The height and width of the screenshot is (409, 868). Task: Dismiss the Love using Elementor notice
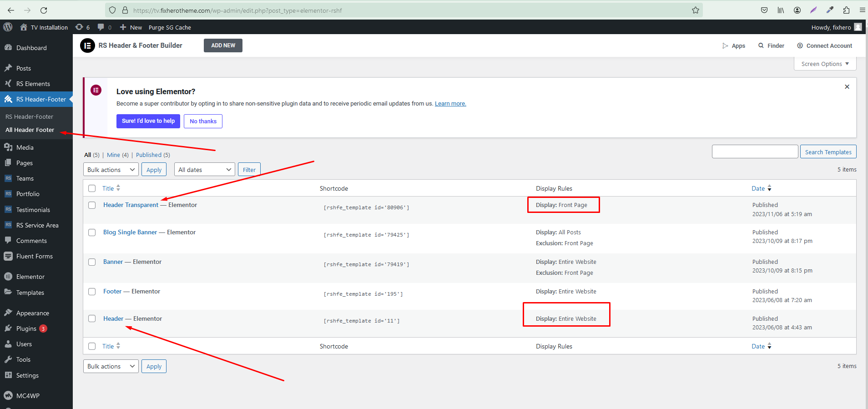(x=847, y=86)
